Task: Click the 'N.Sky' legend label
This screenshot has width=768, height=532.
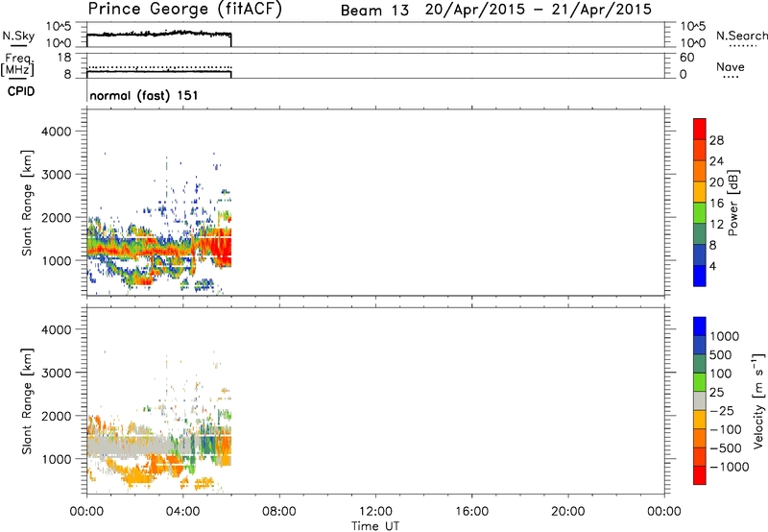Action: point(18,36)
